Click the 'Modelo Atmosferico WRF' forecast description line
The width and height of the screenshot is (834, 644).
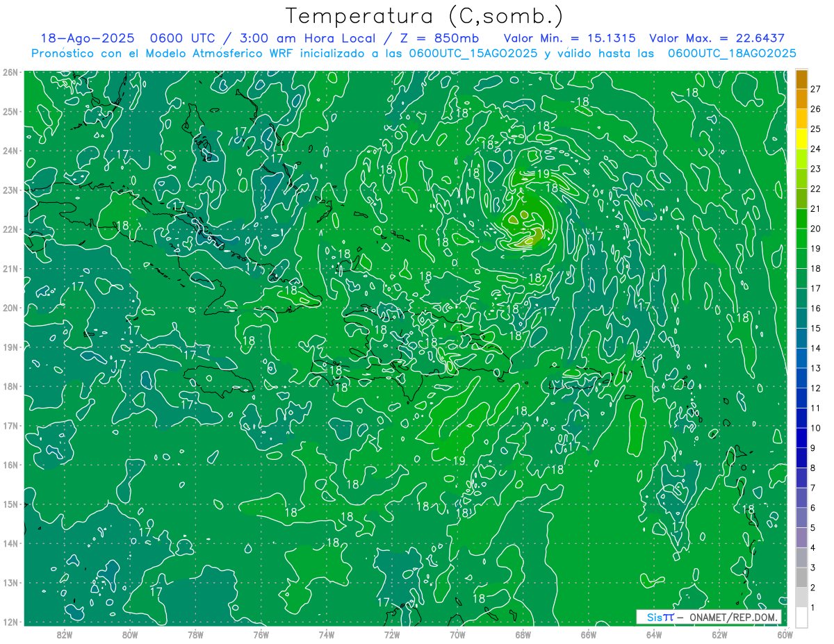coord(414,53)
